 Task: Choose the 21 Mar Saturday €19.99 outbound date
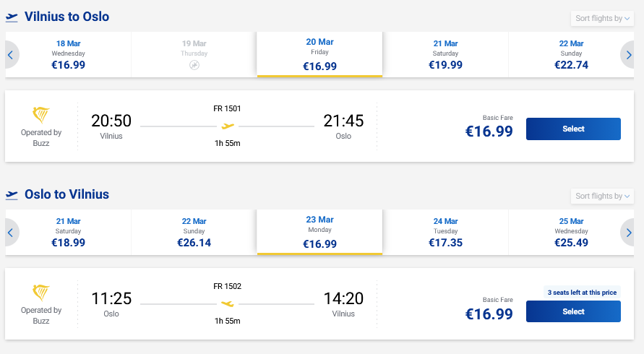445,54
